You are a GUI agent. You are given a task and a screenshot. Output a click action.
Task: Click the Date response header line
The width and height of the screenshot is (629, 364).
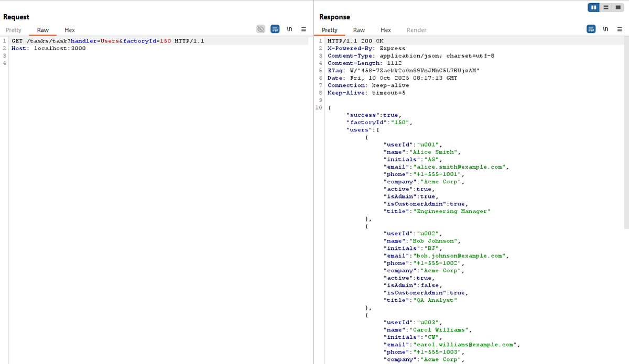(x=392, y=78)
